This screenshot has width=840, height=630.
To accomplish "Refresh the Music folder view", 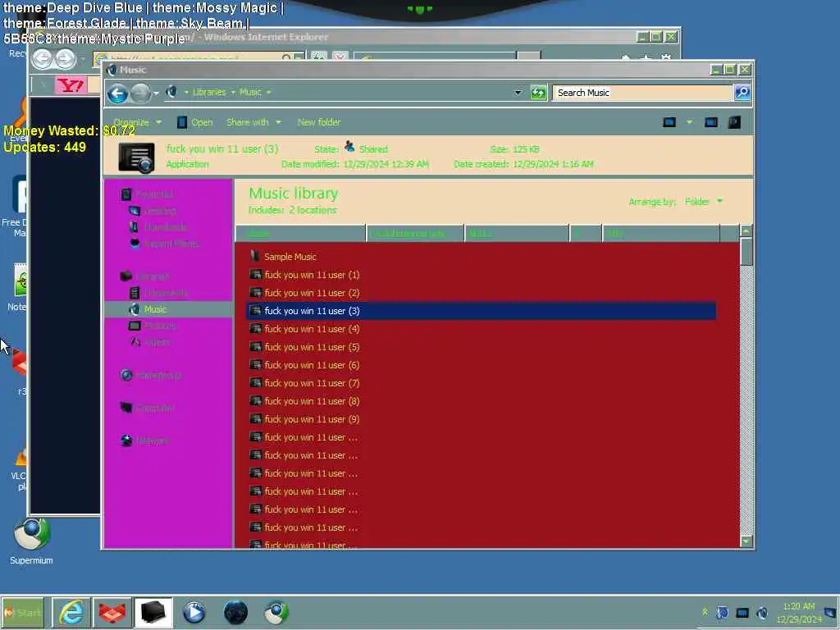I will click(538, 93).
